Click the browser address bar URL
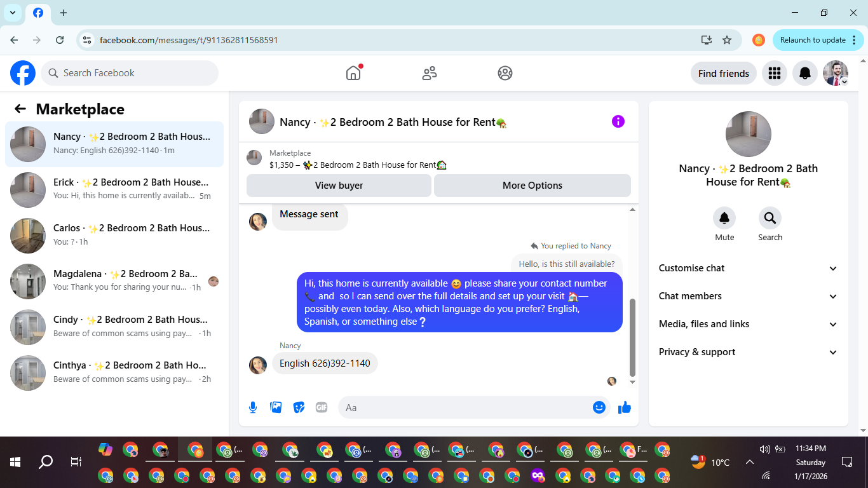 [x=189, y=40]
